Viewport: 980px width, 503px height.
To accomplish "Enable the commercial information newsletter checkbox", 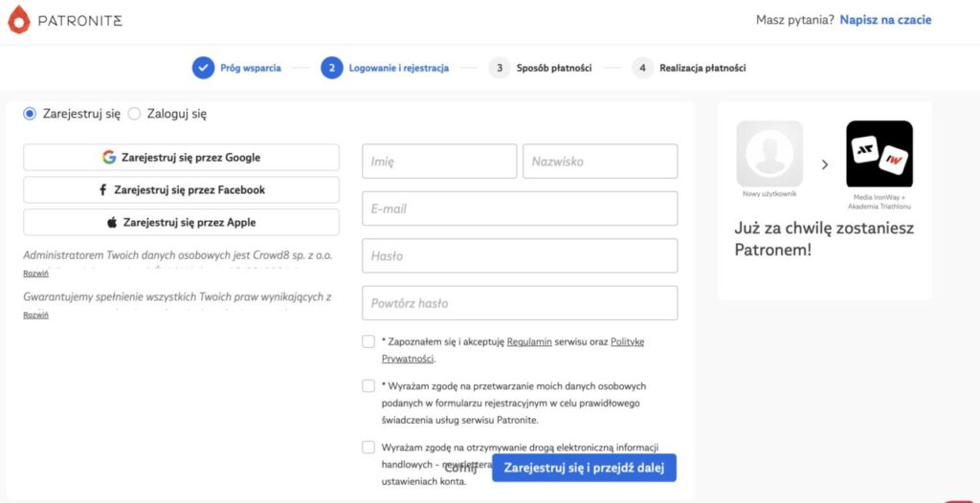I will click(x=368, y=447).
